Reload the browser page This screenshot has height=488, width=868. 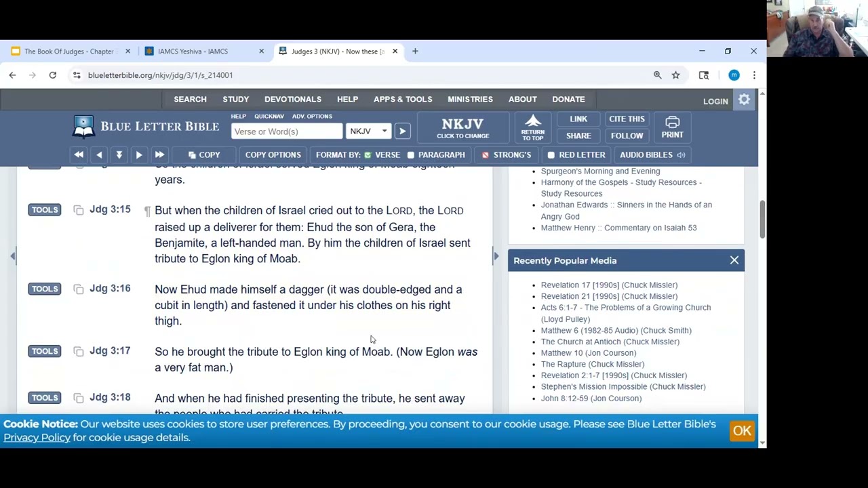pyautogui.click(x=52, y=75)
